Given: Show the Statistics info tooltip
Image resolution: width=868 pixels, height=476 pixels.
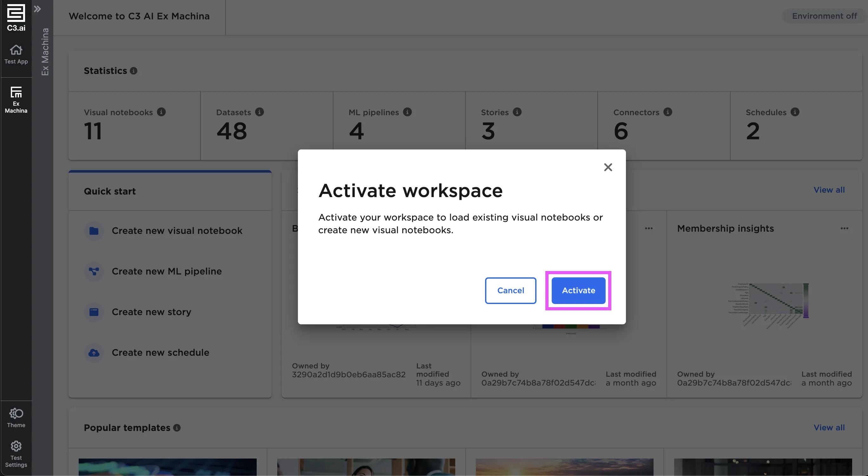Looking at the screenshot, I should 134,71.
